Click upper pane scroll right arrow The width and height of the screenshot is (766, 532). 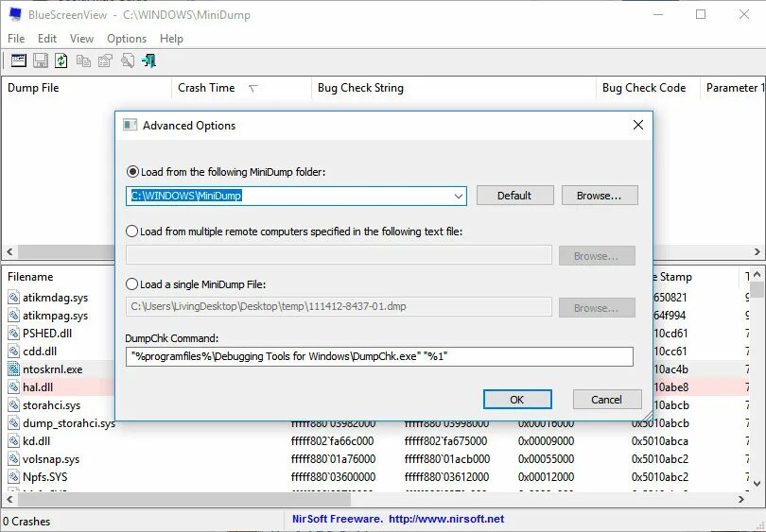757,252
